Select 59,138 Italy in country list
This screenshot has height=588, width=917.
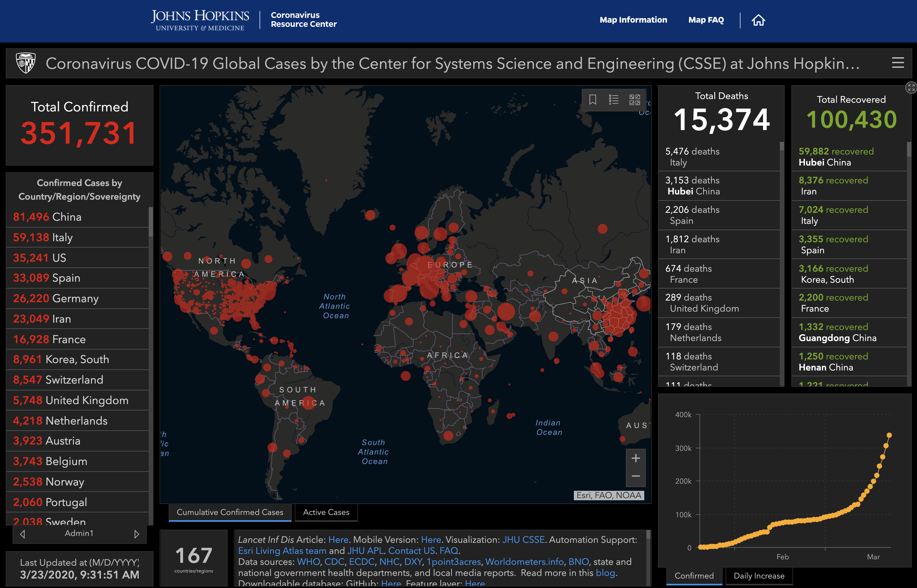pos(77,238)
